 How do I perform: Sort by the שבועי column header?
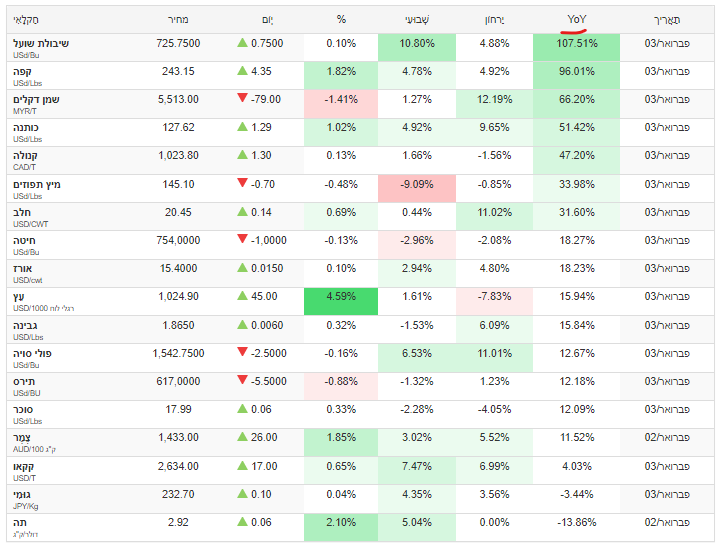pos(416,19)
